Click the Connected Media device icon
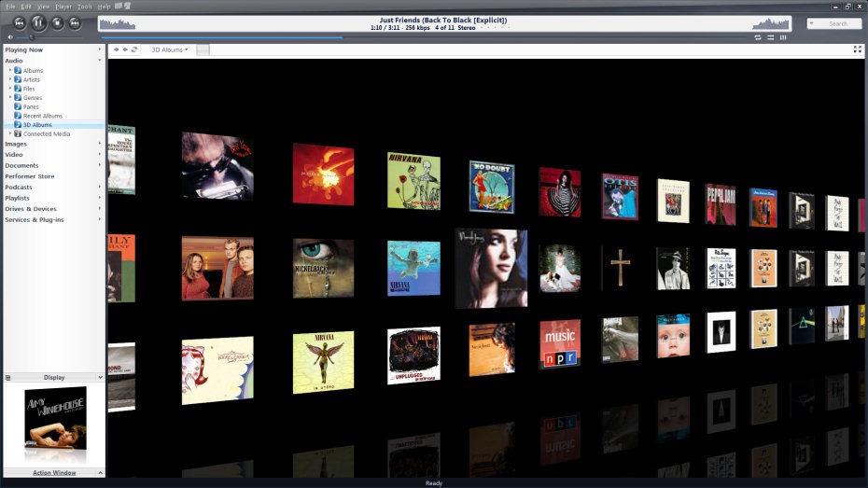This screenshot has width=868, height=488. point(18,133)
